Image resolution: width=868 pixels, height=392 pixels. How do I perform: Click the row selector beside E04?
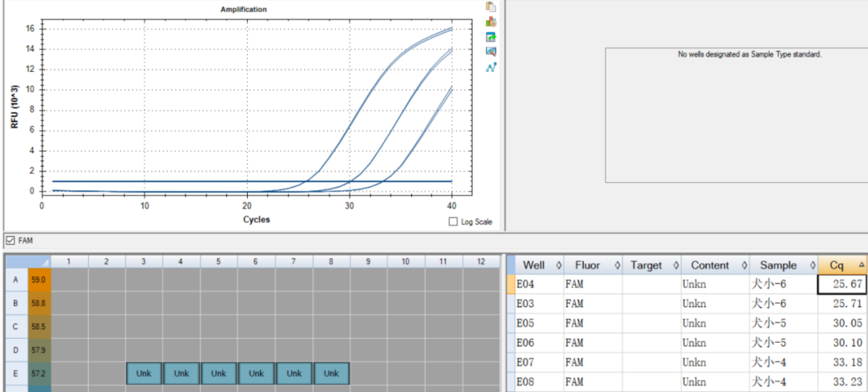(511, 284)
